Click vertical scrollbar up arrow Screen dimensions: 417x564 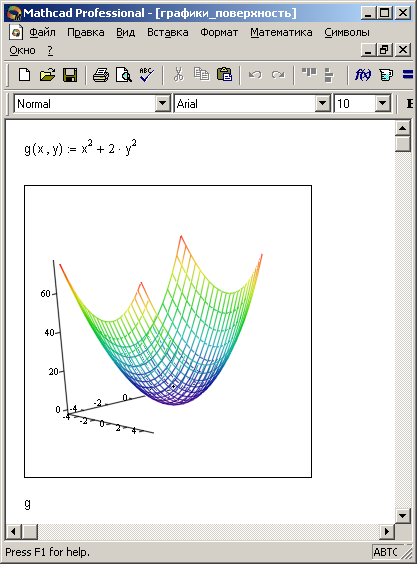tap(403, 128)
